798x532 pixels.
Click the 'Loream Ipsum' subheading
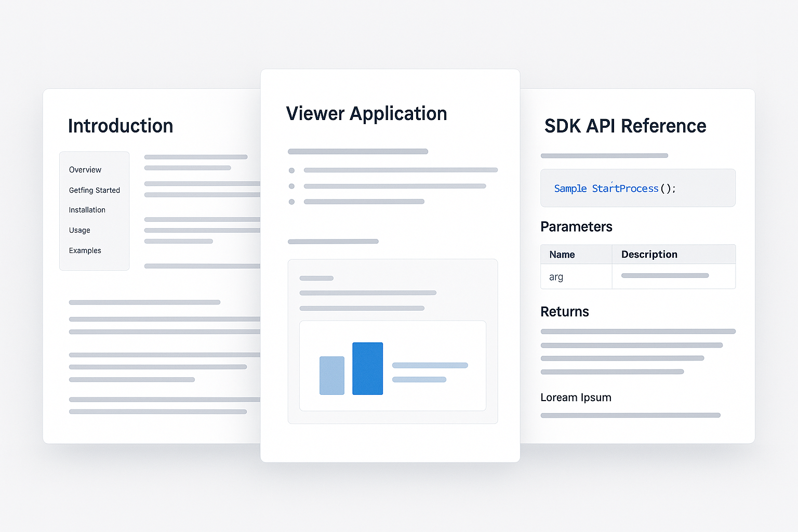pyautogui.click(x=576, y=397)
